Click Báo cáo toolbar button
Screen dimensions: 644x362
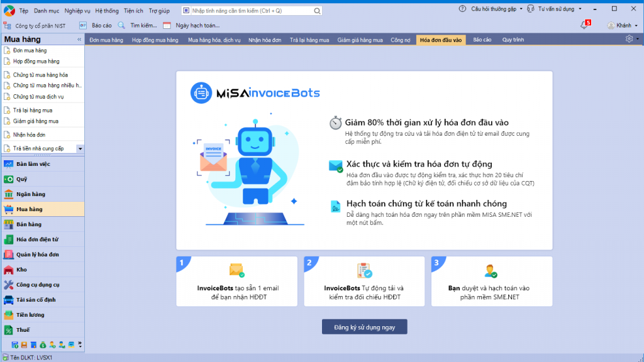pos(96,25)
